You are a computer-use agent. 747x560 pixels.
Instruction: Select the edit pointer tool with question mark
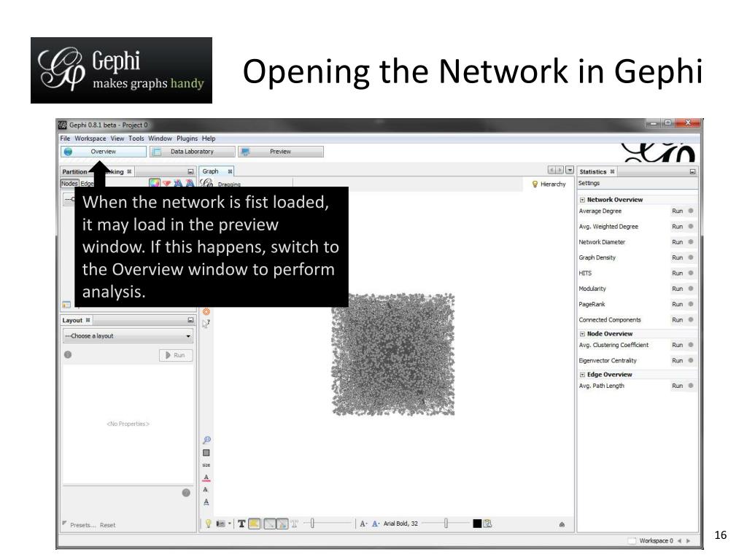[206, 324]
